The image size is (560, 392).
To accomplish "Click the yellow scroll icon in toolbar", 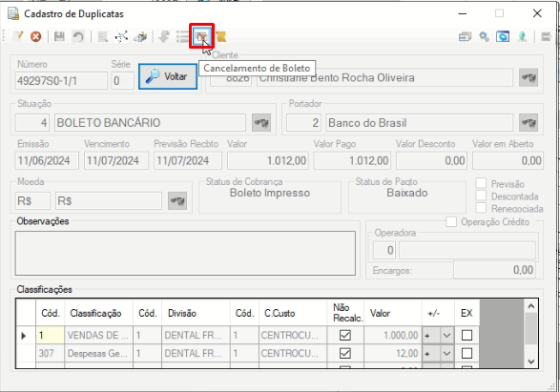I will click(x=221, y=36).
